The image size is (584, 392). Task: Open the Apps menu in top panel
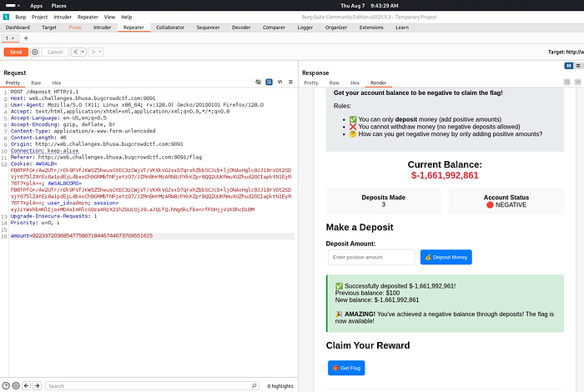pos(36,6)
